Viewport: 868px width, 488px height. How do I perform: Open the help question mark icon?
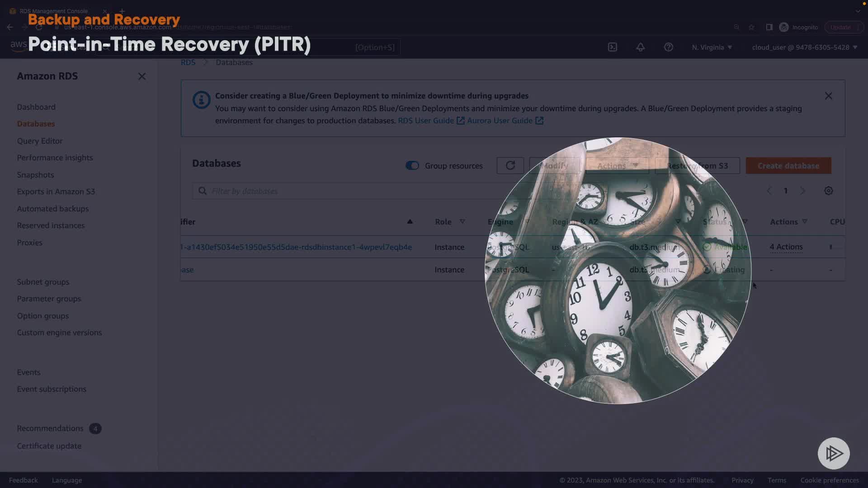pos(669,47)
